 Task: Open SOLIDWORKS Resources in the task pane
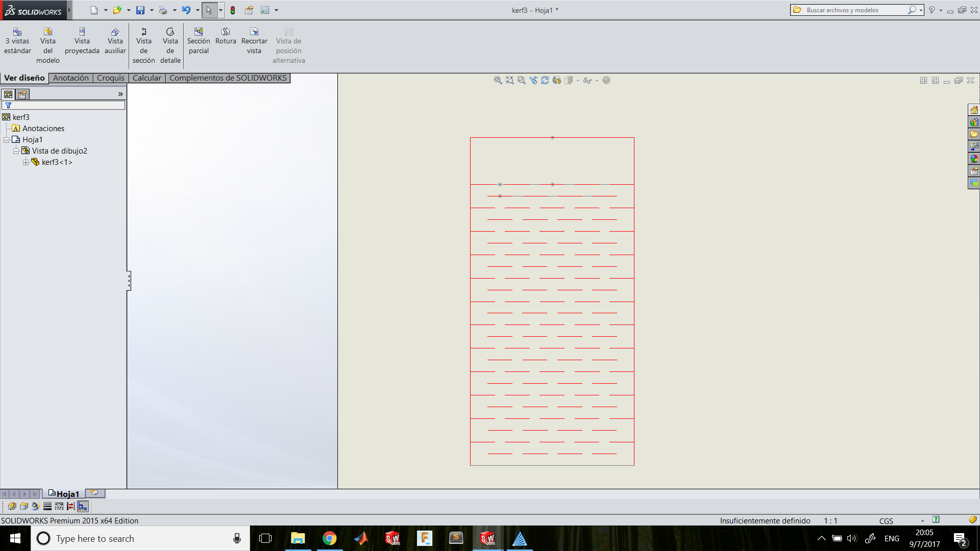[x=974, y=110]
